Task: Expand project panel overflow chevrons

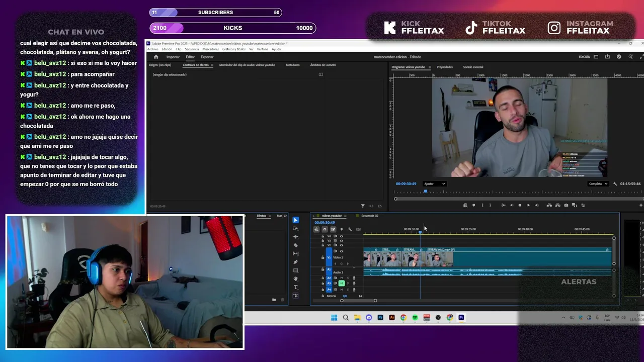Action: click(x=285, y=216)
